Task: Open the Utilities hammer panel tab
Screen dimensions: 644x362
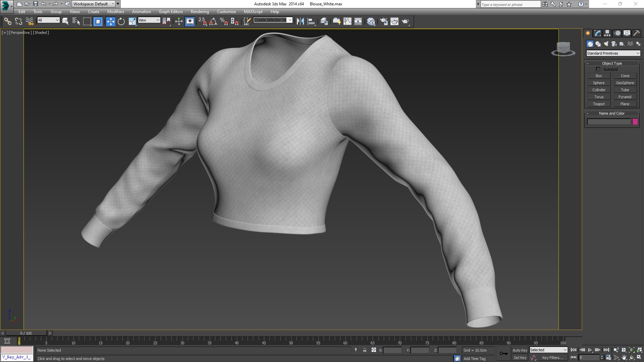Action: click(x=636, y=33)
